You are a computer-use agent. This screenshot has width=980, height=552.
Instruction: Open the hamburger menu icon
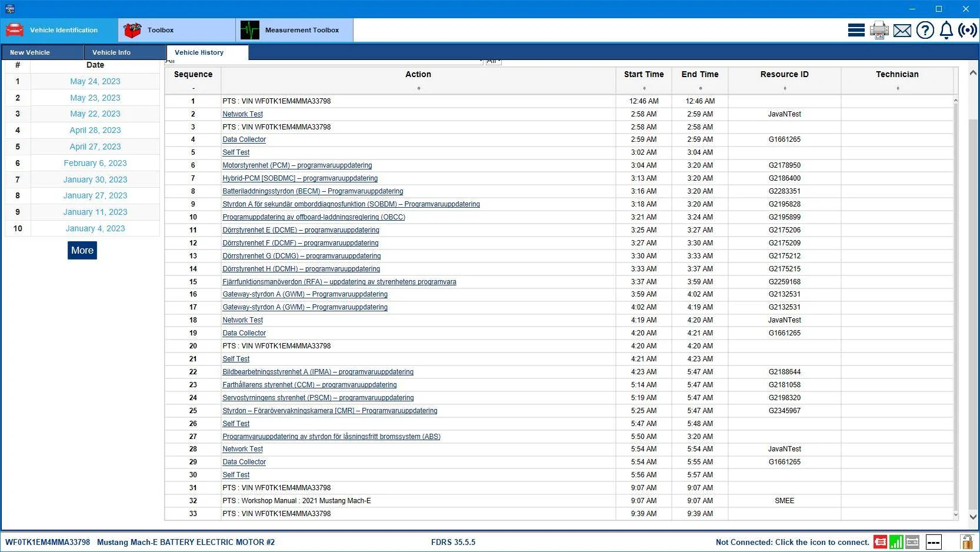click(856, 30)
